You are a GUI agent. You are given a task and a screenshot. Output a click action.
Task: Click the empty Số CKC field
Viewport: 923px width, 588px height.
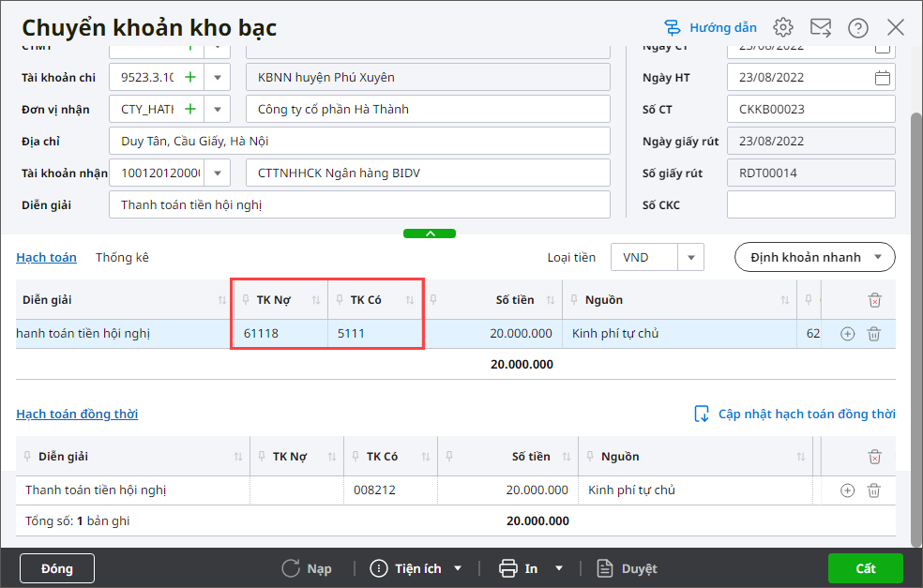click(810, 204)
